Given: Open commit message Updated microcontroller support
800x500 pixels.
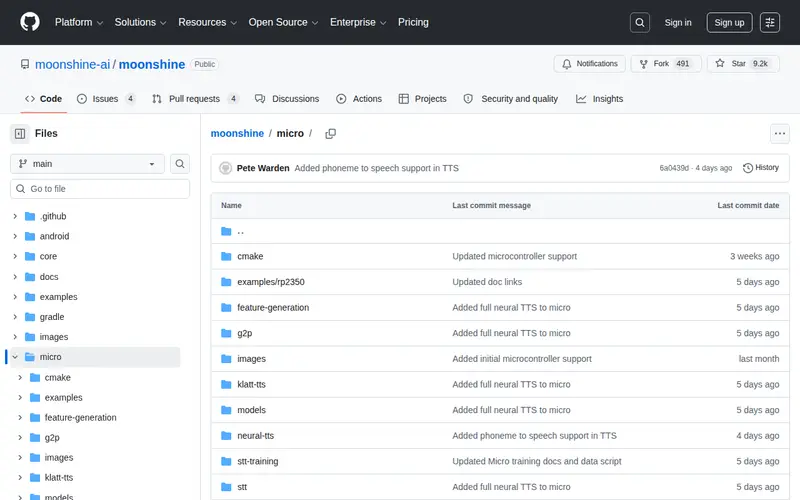Looking at the screenshot, I should coord(514,256).
